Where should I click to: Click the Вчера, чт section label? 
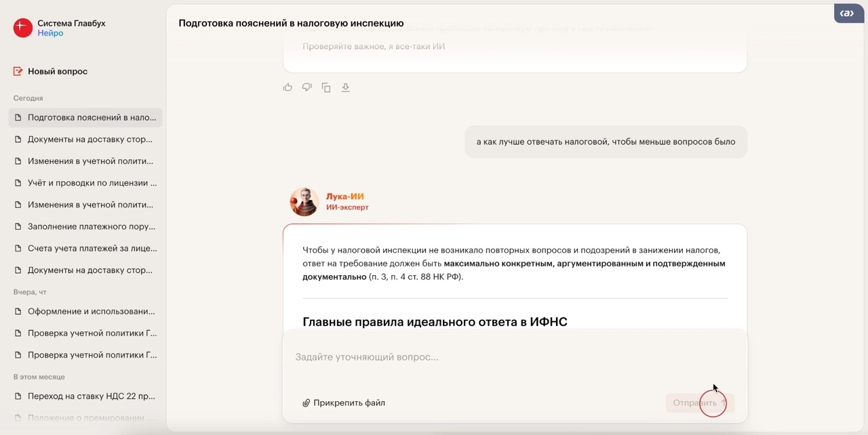[x=30, y=292]
